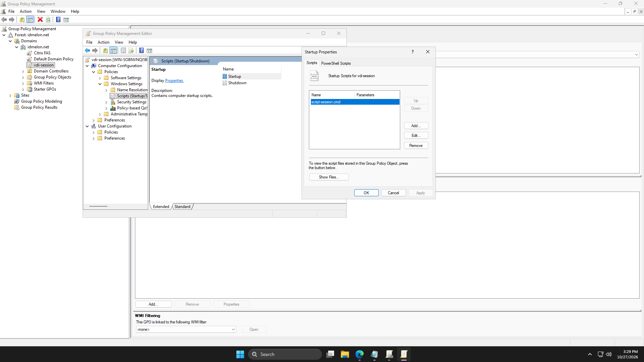Open Microsoft Edge from the taskbar
The image size is (644, 362).
pos(360,354)
